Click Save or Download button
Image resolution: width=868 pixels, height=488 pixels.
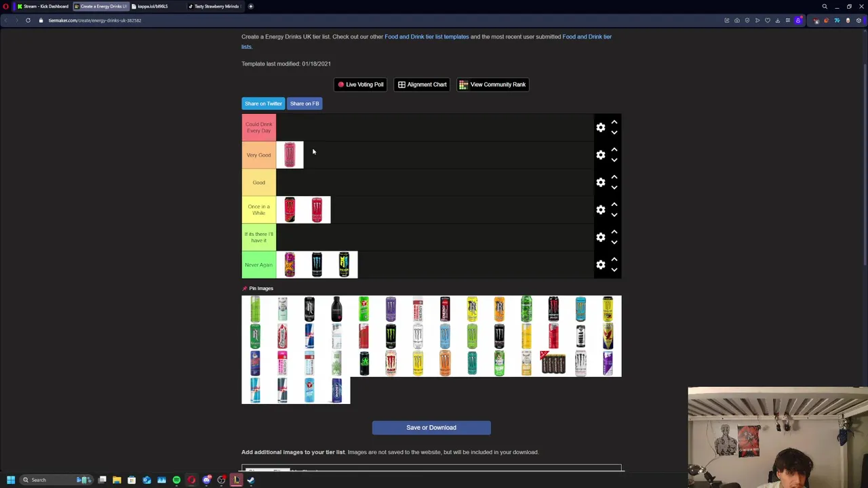(431, 428)
